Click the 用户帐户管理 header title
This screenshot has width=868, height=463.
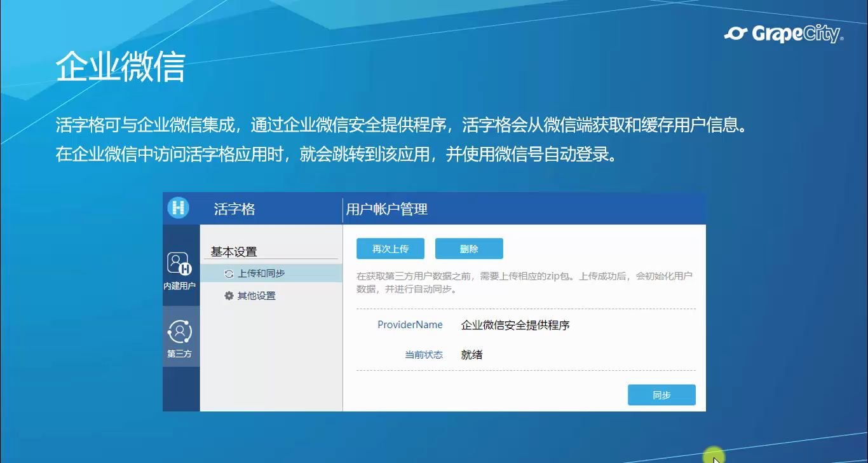tap(387, 209)
